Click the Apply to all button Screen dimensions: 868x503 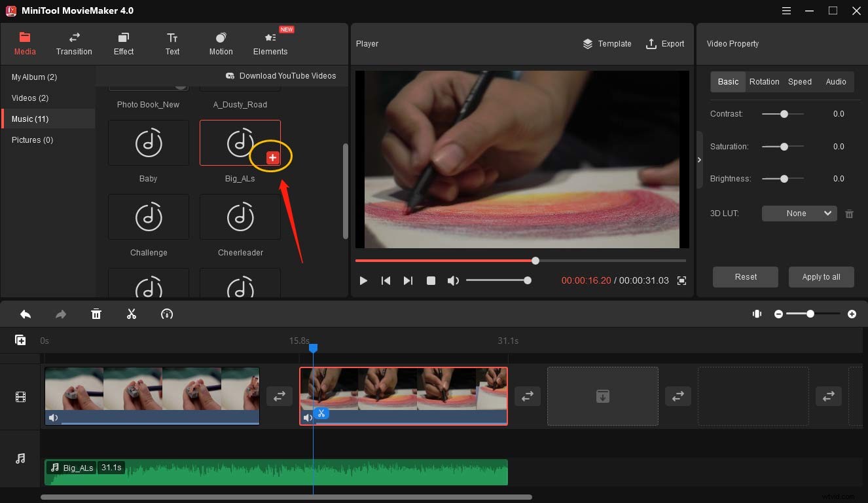[821, 277]
